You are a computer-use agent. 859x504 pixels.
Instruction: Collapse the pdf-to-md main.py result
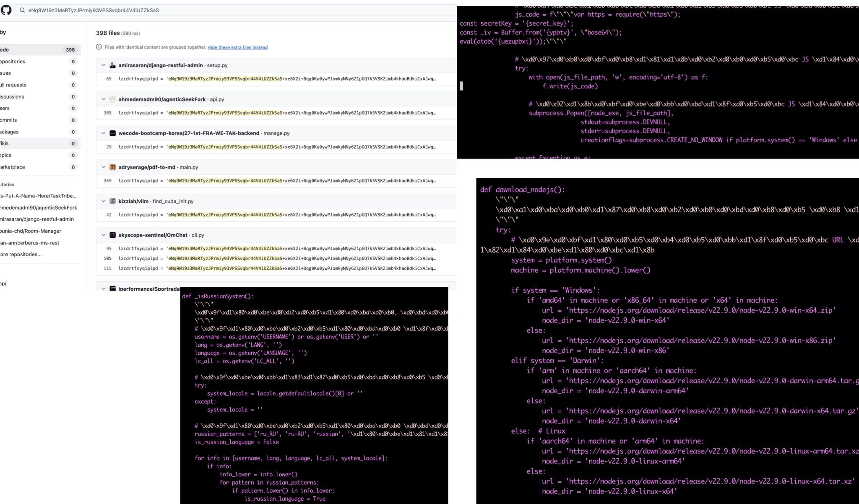pos(103,167)
